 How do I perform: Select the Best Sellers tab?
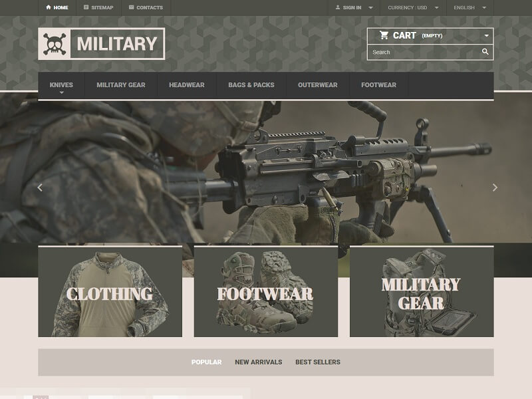pyautogui.click(x=318, y=362)
